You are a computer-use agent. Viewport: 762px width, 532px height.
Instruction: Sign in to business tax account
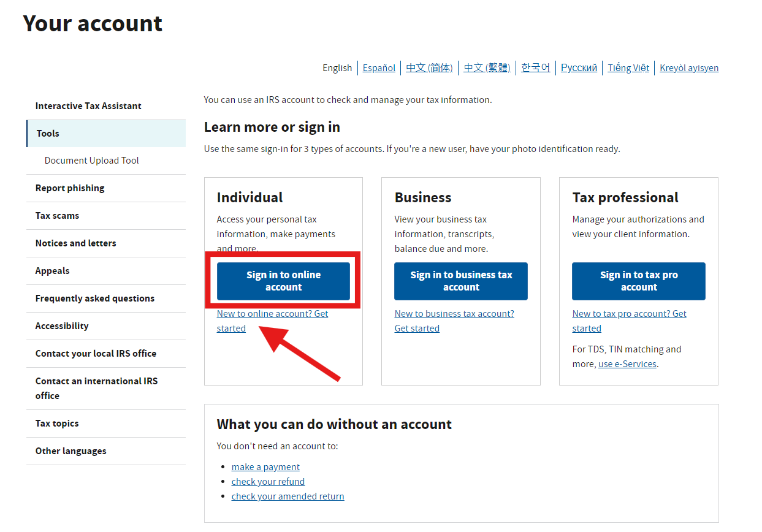point(461,281)
